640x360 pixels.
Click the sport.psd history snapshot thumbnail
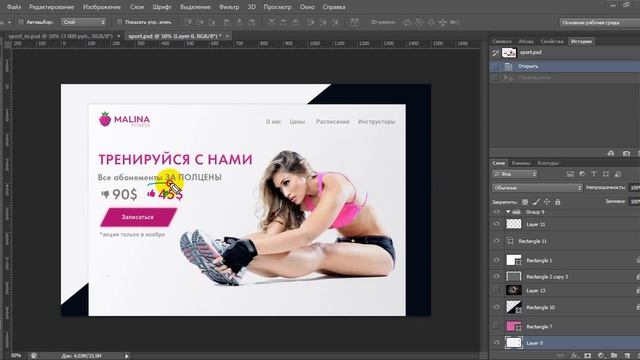509,53
